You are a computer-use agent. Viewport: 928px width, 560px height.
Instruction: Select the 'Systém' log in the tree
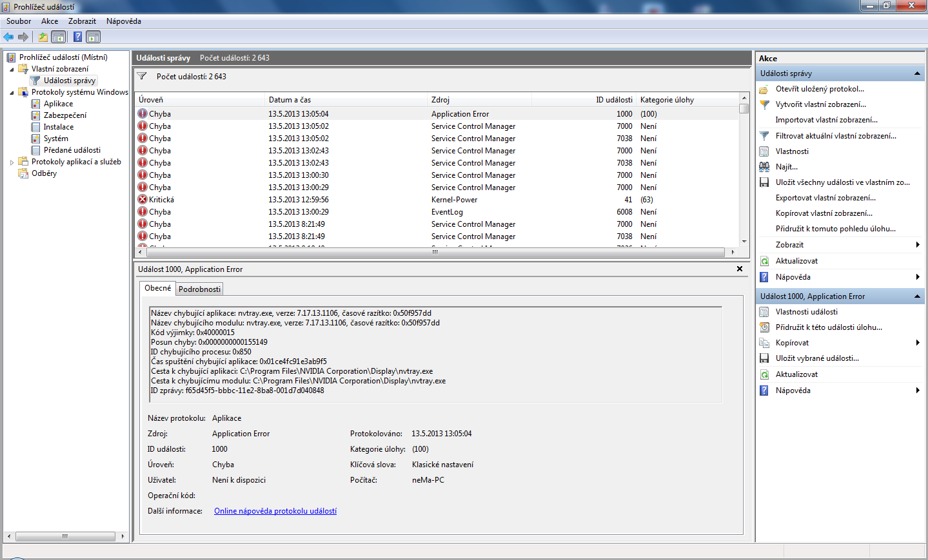[56, 139]
